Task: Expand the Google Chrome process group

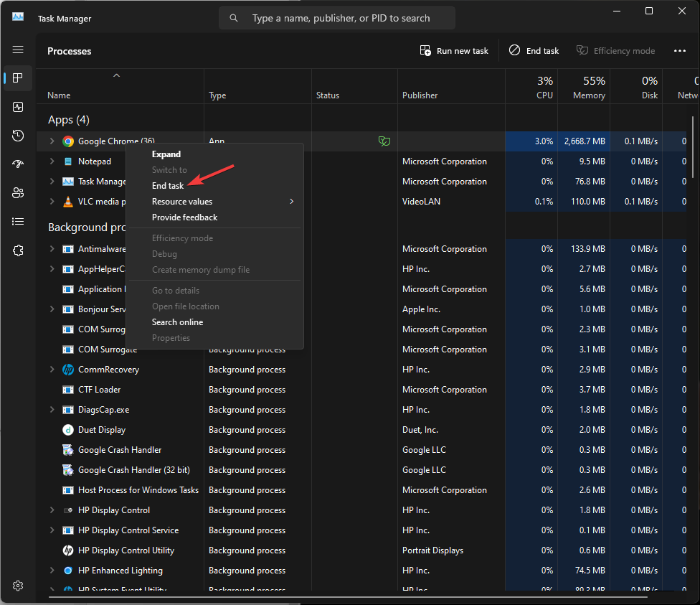Action: 52,141
